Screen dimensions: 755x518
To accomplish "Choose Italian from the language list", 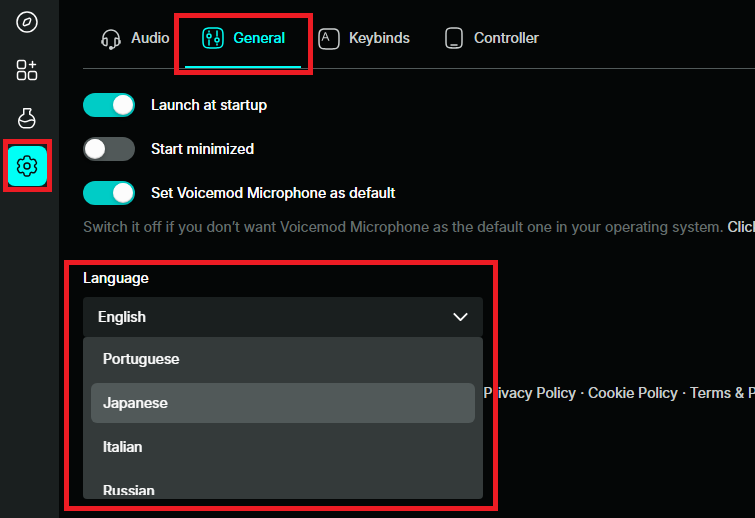I will point(283,447).
